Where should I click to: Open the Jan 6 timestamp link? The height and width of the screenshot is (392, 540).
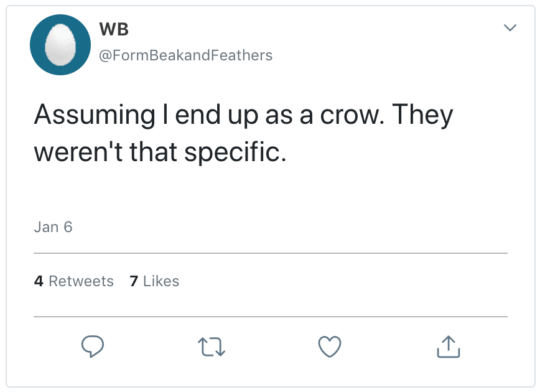point(53,227)
